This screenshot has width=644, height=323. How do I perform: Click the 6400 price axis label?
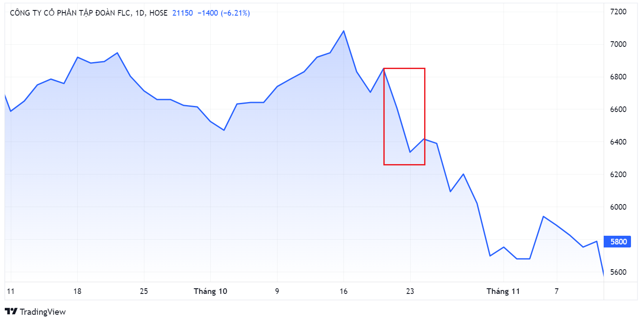(x=618, y=142)
